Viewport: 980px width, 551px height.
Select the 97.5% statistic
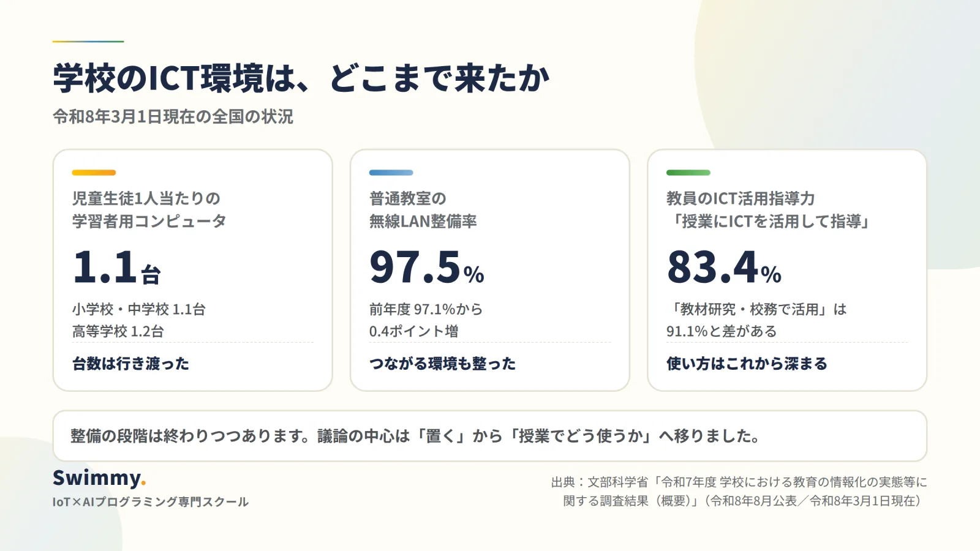pos(426,267)
